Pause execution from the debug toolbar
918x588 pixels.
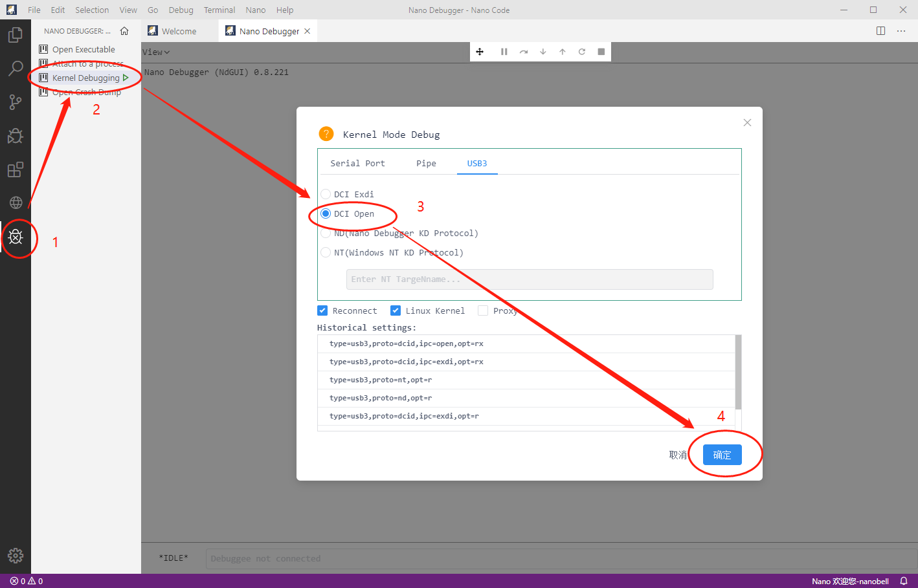pyautogui.click(x=504, y=52)
